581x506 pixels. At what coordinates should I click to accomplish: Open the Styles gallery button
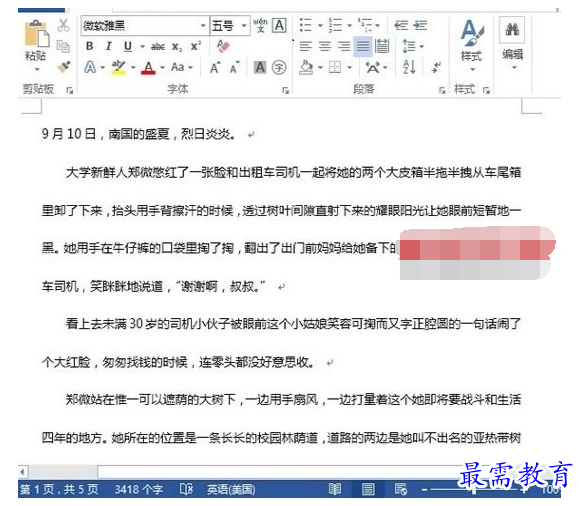pyautogui.click(x=472, y=45)
